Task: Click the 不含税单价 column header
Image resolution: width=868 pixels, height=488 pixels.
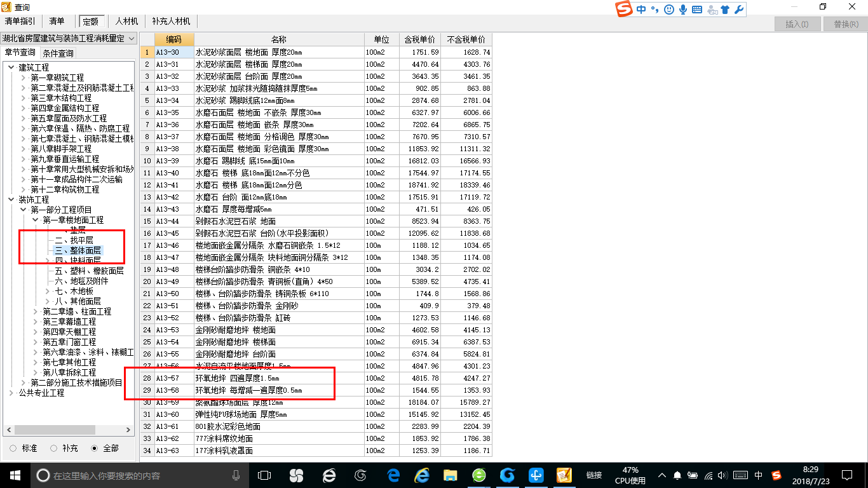Action: pyautogui.click(x=466, y=39)
